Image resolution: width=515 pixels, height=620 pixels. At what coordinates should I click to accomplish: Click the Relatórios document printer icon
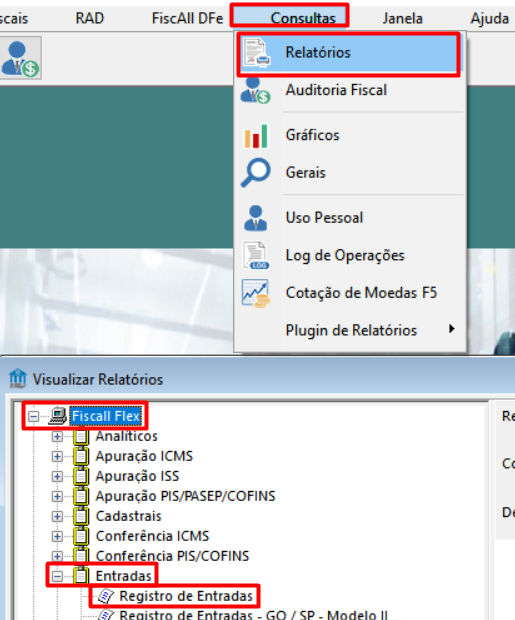click(256, 52)
